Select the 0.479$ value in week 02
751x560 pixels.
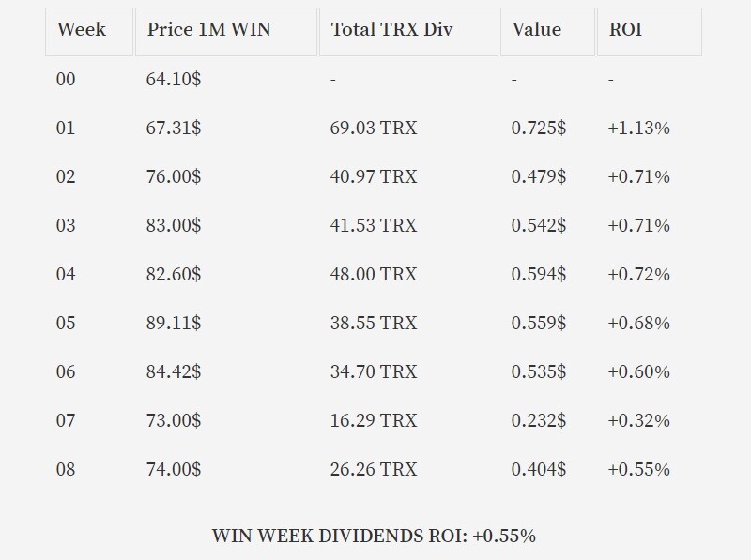tap(538, 177)
